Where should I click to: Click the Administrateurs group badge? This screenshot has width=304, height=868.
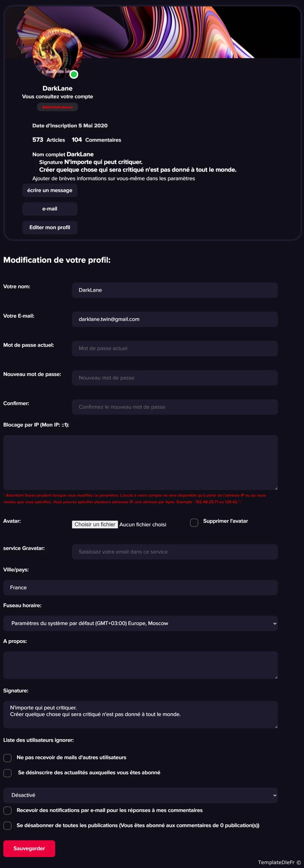click(x=57, y=107)
